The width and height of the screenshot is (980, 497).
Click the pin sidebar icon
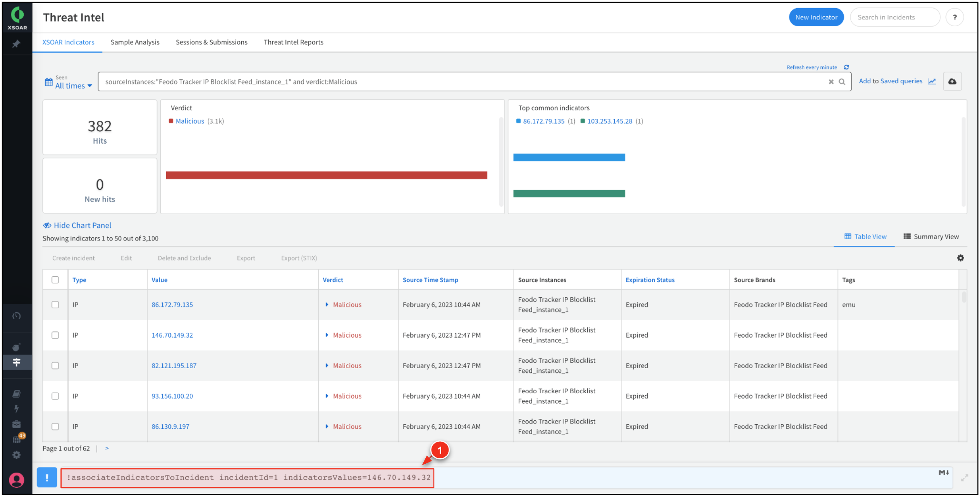[x=16, y=44]
